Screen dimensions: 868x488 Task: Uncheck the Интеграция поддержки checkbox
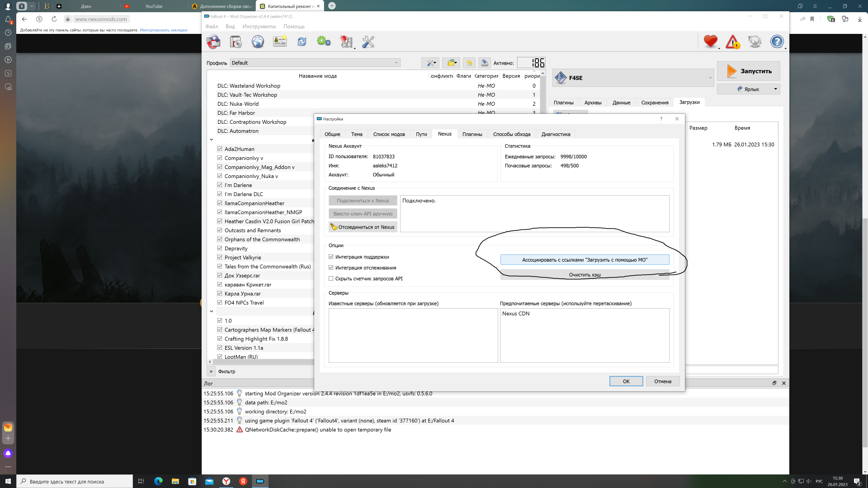click(331, 257)
